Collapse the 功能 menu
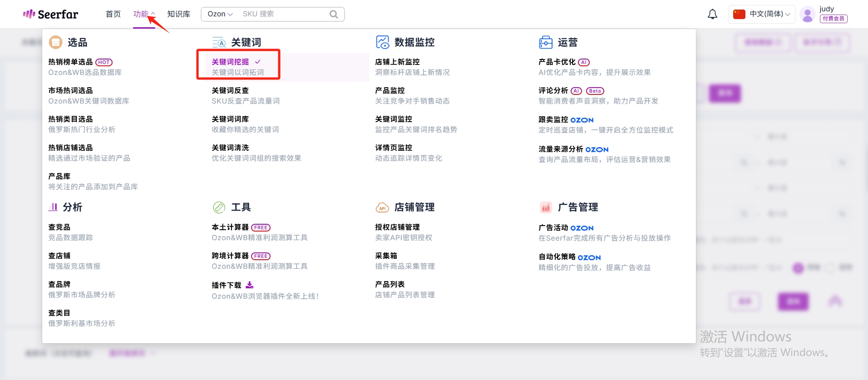Viewport: 868px width, 380px height. pos(144,14)
